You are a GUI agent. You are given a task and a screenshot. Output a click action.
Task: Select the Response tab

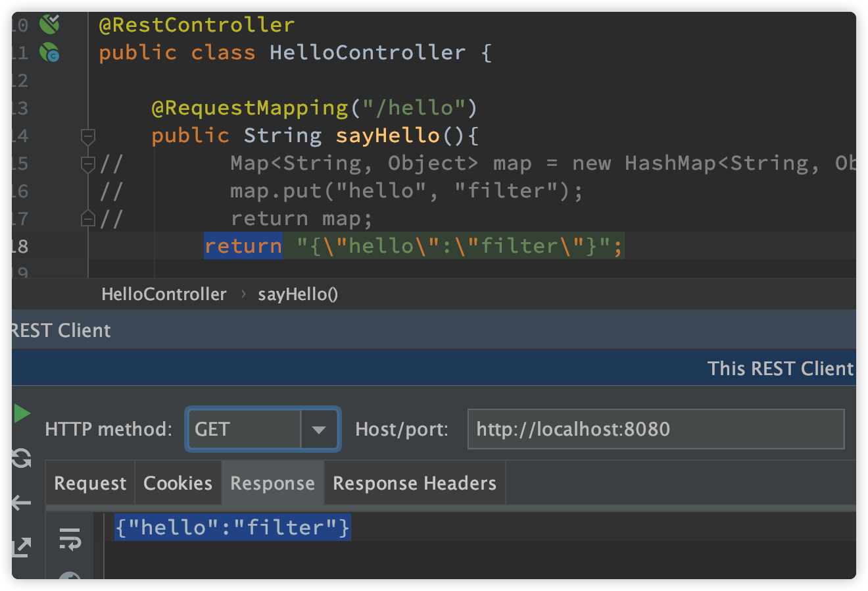pos(273,483)
